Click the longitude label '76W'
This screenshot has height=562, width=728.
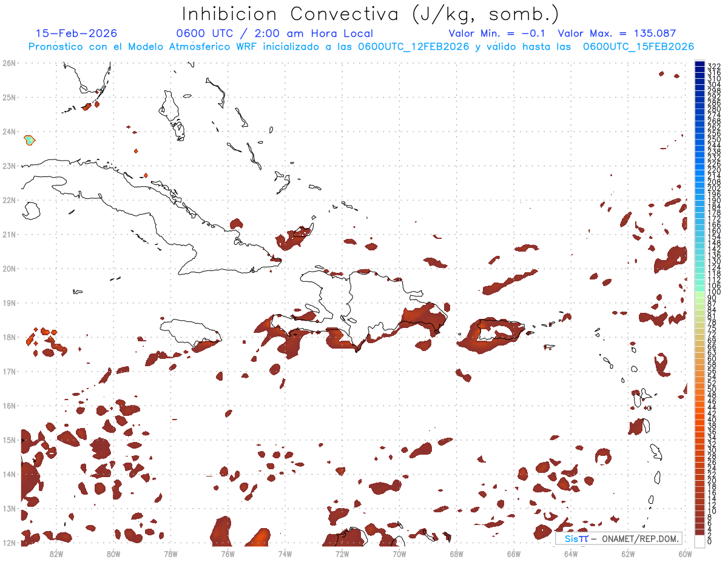click(227, 553)
